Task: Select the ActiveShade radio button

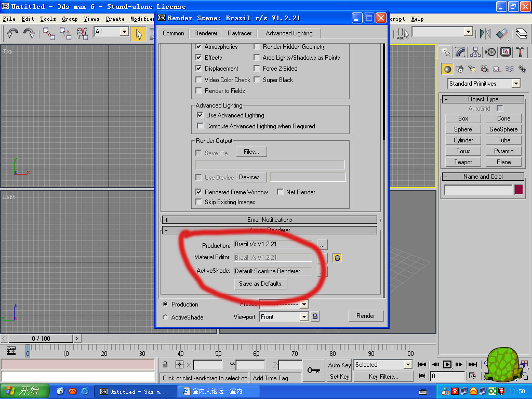Action: tap(165, 317)
